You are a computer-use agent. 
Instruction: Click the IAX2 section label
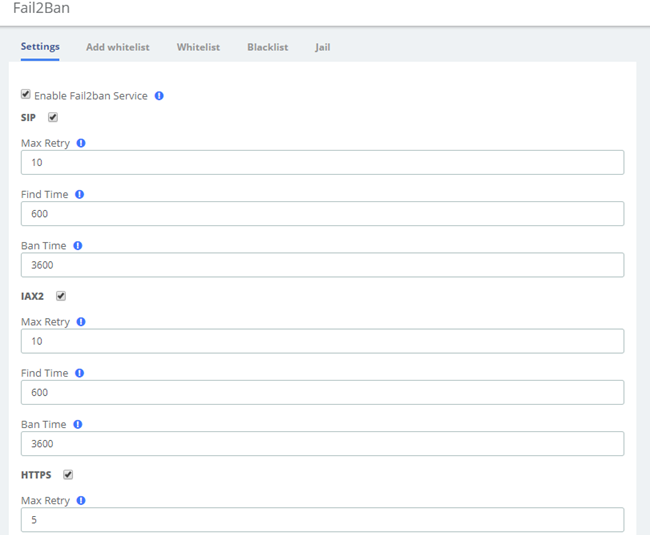(x=32, y=296)
